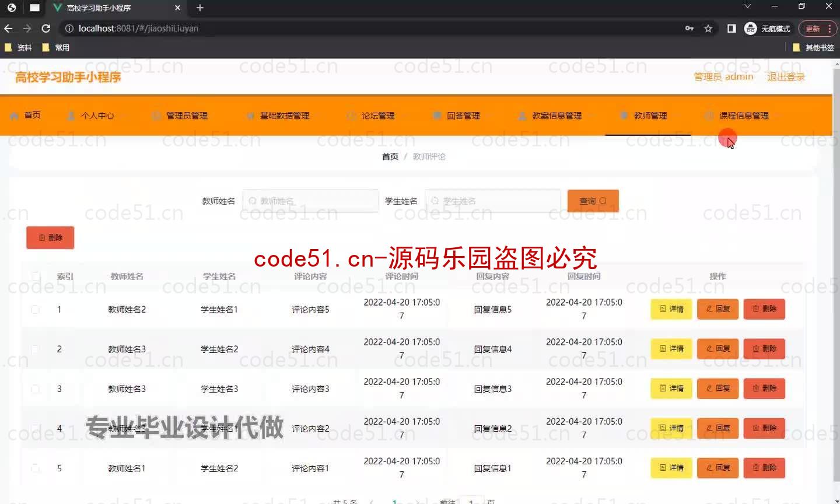
Task: Click the 评论时间 column header
Action: click(401, 276)
